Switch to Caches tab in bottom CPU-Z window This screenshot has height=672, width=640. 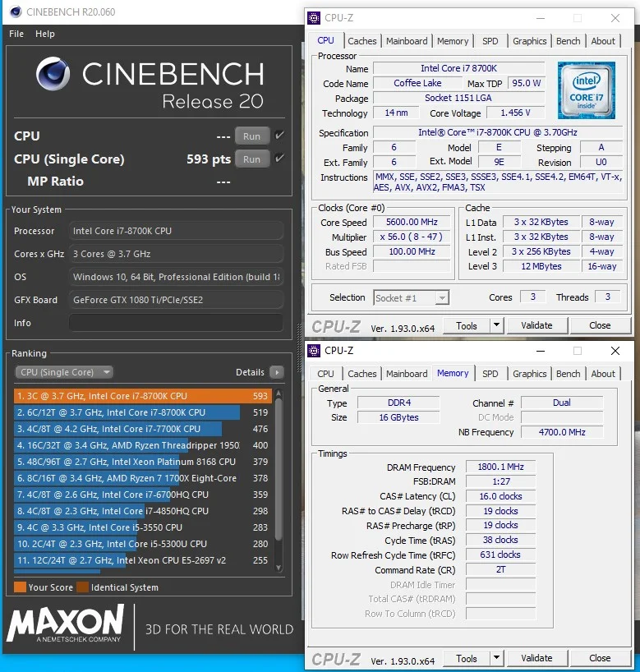point(362,374)
